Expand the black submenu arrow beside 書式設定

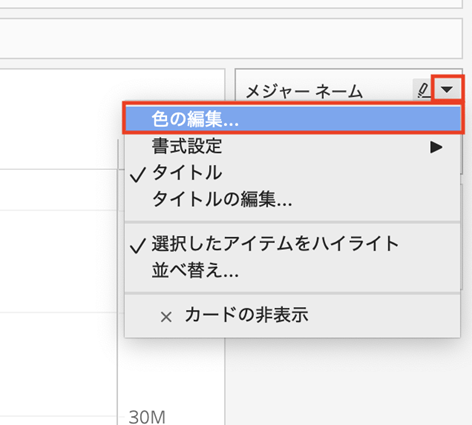click(x=436, y=147)
